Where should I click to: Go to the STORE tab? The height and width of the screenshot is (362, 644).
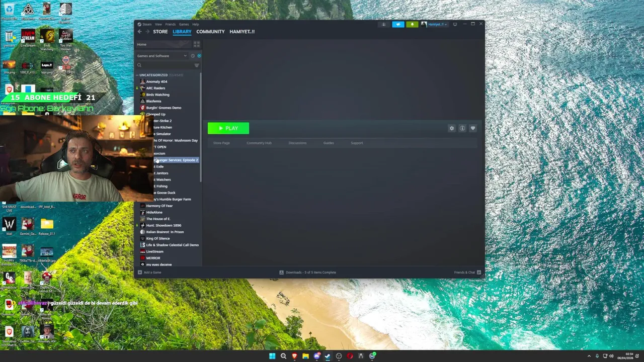(x=160, y=32)
